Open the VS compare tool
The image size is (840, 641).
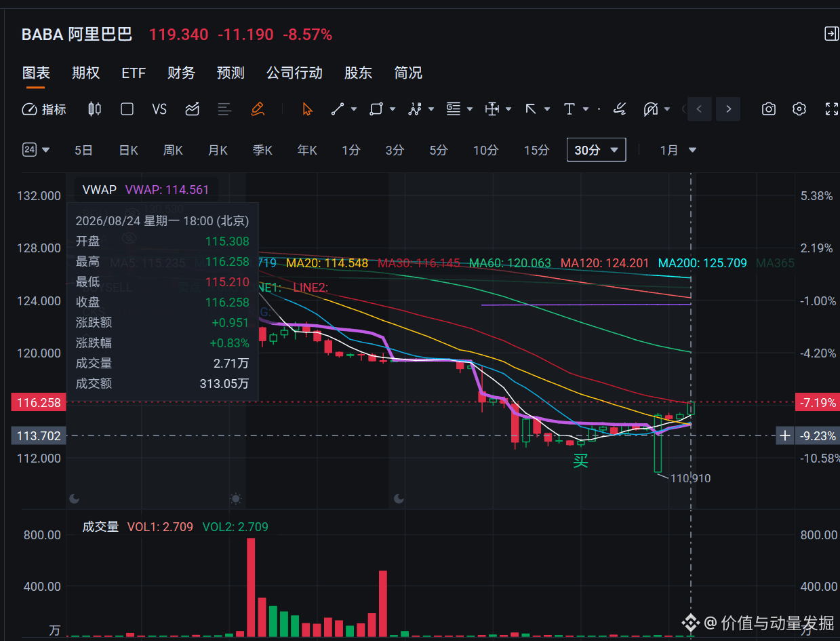click(159, 109)
